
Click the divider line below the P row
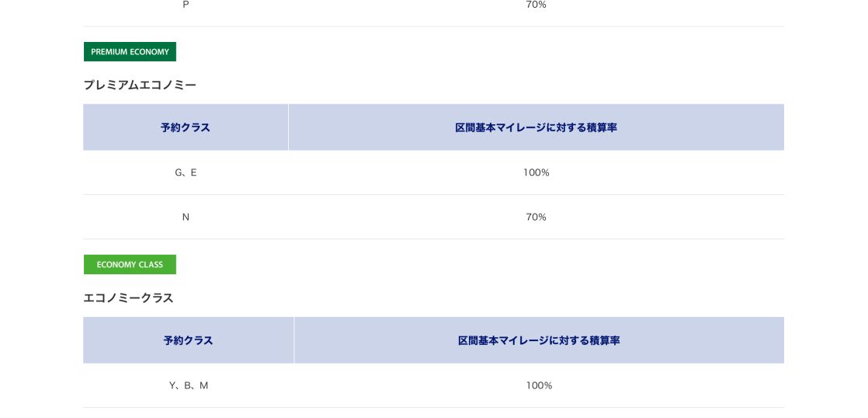(x=433, y=26)
